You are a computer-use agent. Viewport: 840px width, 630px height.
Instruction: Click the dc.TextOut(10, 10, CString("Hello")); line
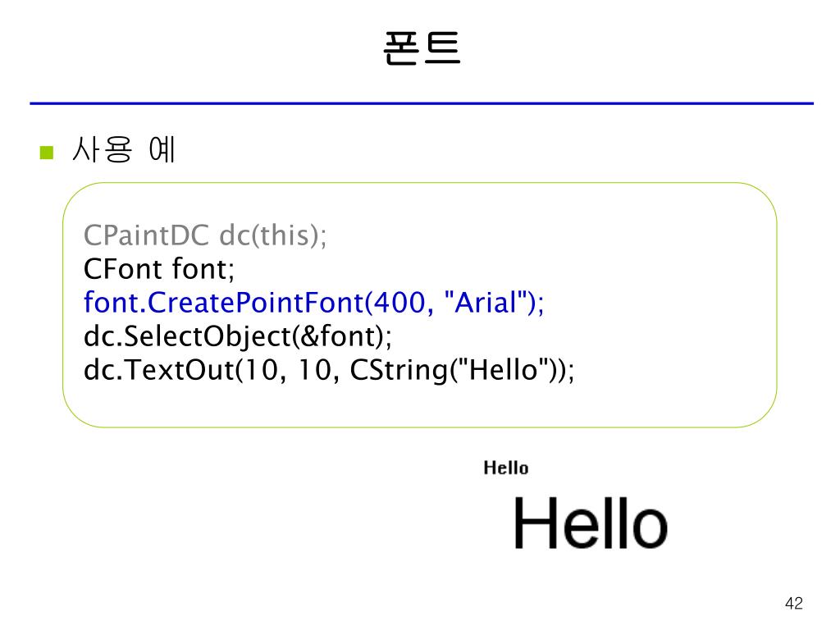pos(329,370)
